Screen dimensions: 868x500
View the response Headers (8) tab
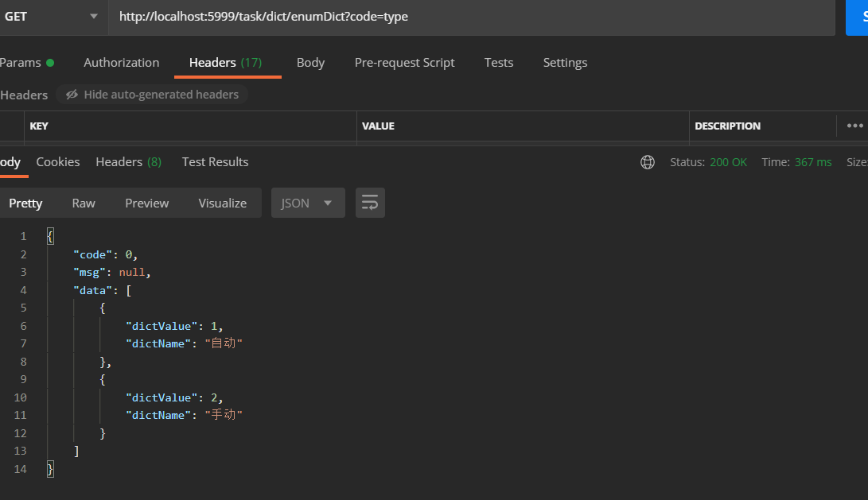click(128, 162)
